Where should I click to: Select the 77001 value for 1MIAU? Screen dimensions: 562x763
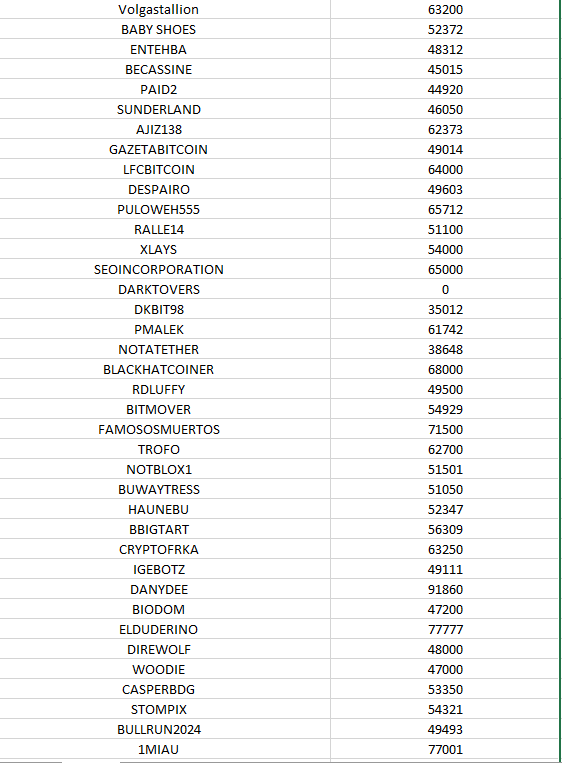[445, 749]
